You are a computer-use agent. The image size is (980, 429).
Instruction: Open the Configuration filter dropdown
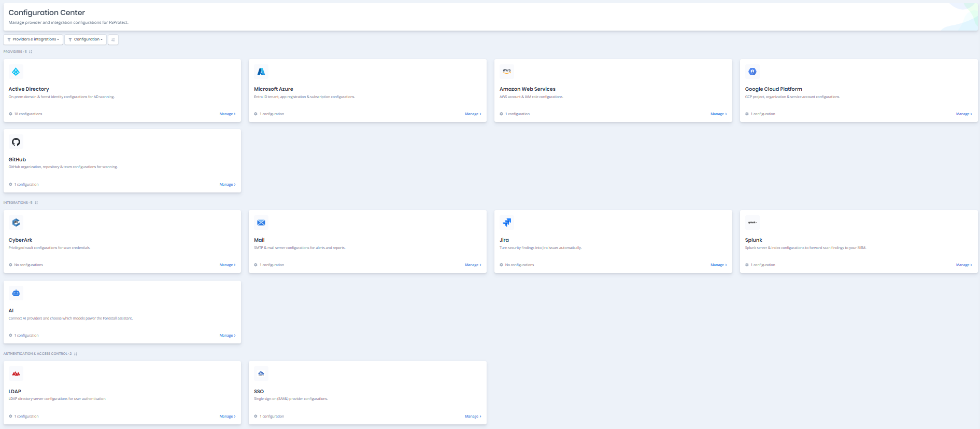(86, 39)
